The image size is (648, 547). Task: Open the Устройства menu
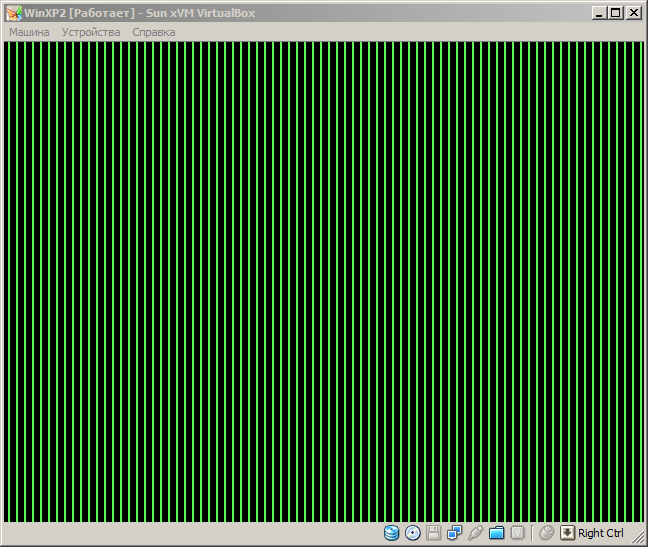(x=91, y=32)
